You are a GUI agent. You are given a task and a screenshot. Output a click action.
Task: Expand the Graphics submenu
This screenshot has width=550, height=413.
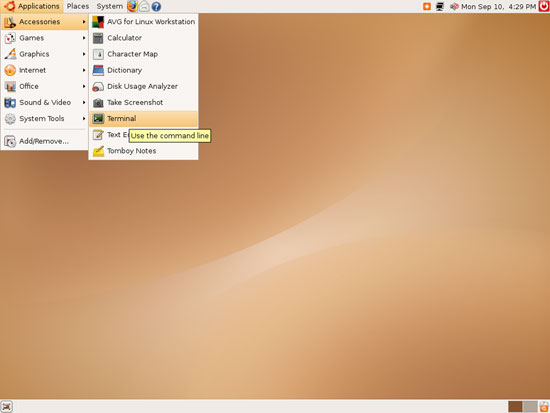[x=45, y=54]
